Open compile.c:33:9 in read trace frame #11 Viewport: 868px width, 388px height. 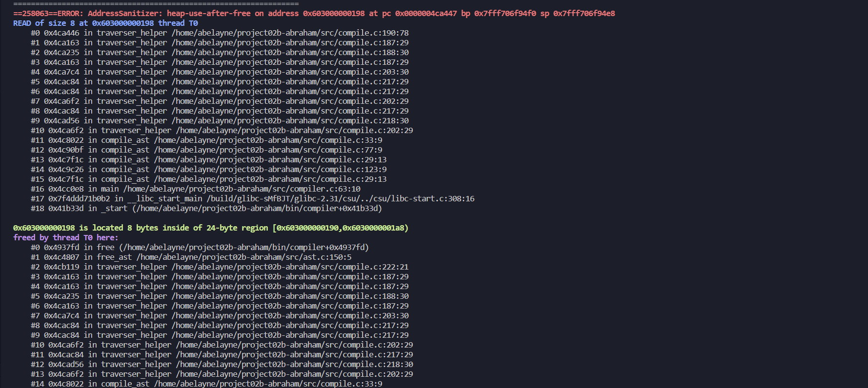point(268,140)
